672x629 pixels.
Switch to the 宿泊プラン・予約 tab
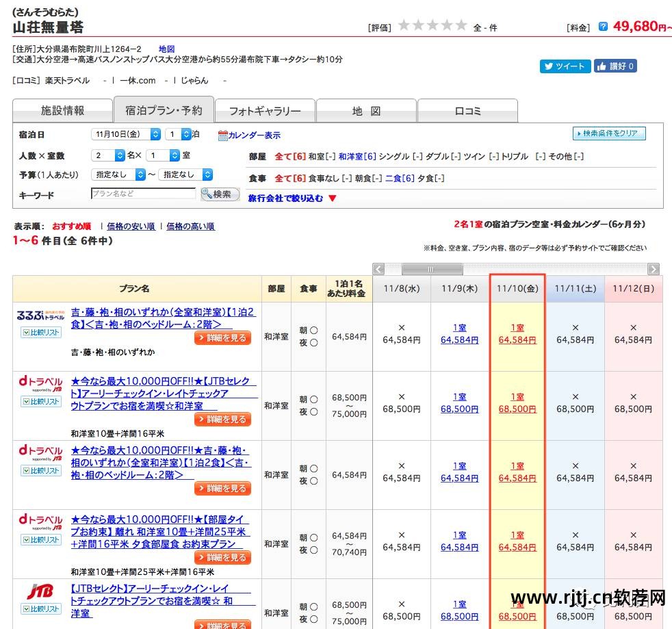point(164,110)
